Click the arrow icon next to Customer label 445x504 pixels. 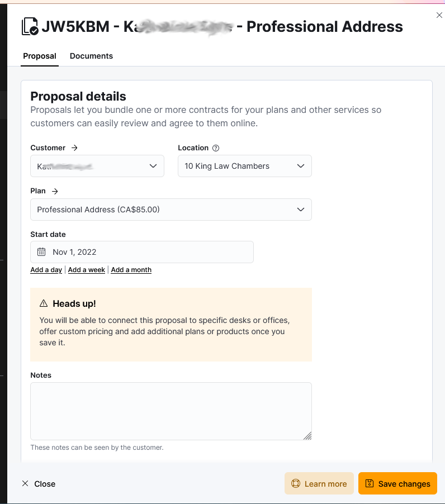coord(74,148)
